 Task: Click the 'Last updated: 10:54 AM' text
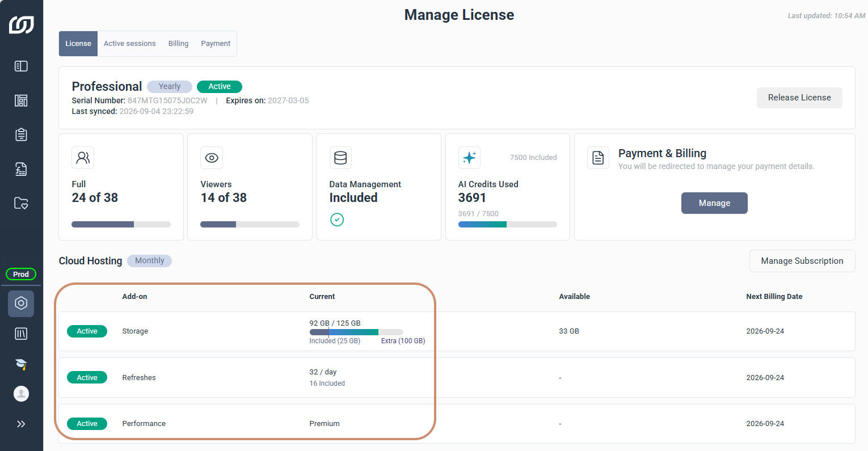pyautogui.click(x=827, y=16)
